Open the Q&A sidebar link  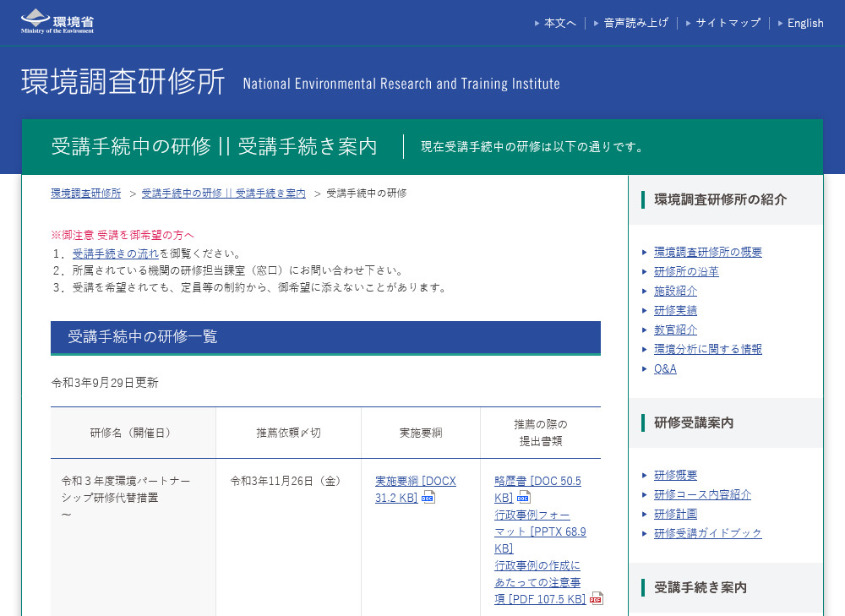point(665,368)
